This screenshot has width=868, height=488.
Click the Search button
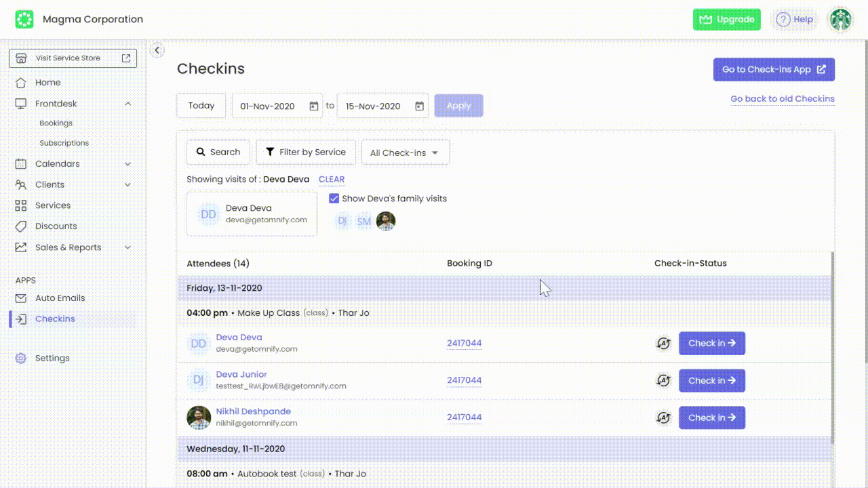tap(218, 152)
